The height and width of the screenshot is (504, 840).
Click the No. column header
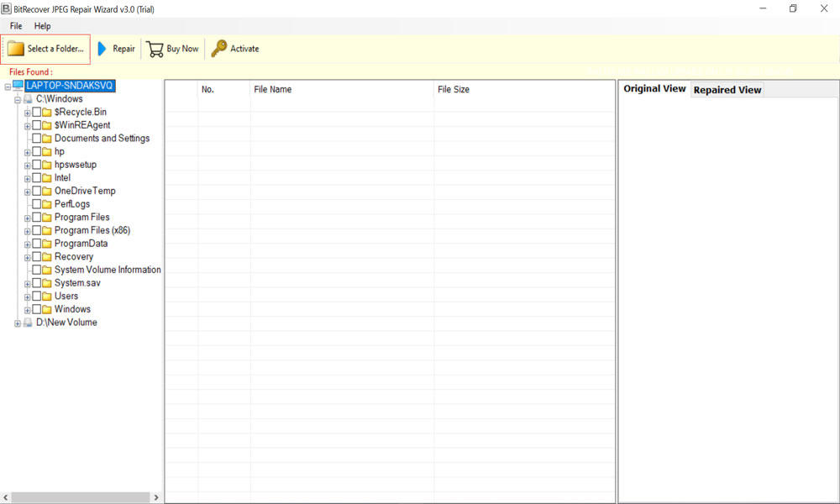click(224, 89)
